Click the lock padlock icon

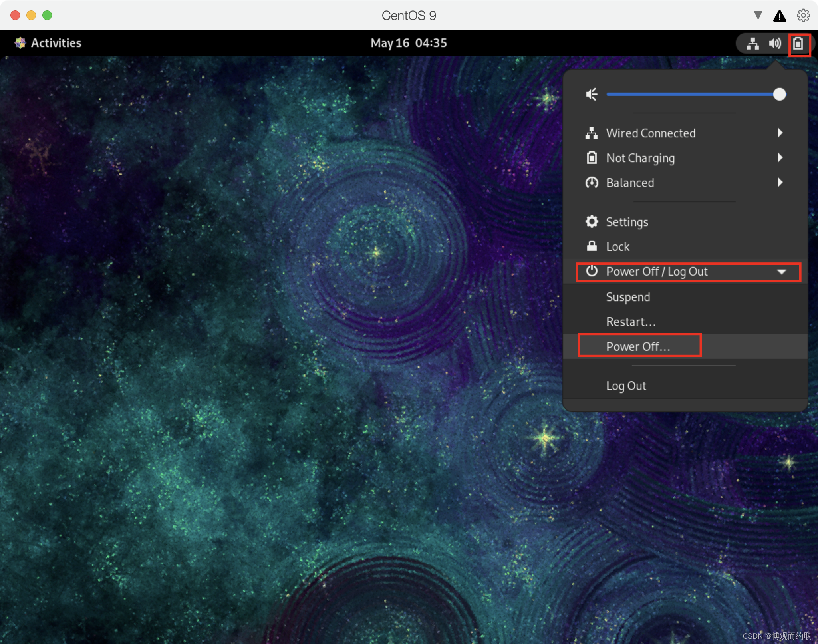[592, 246]
